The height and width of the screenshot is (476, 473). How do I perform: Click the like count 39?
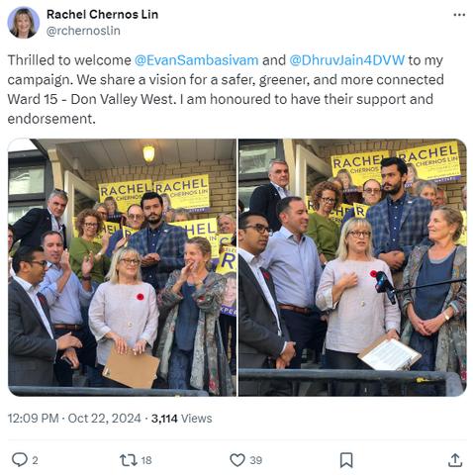click(255, 460)
